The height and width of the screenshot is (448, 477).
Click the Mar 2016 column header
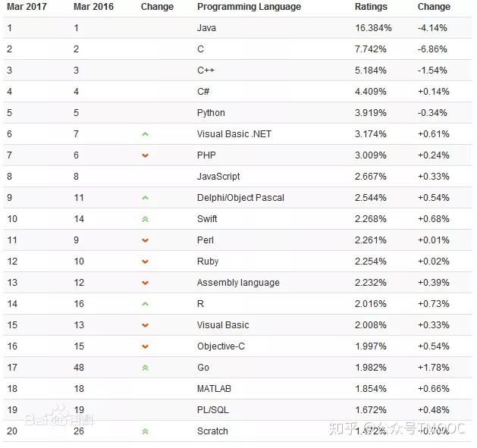[x=94, y=7]
